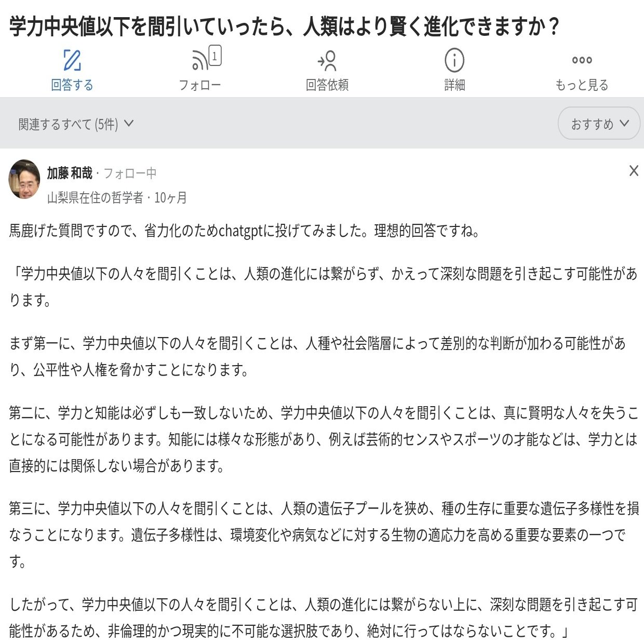
Task: Click the follower count badge showing 1
Action: [x=215, y=56]
